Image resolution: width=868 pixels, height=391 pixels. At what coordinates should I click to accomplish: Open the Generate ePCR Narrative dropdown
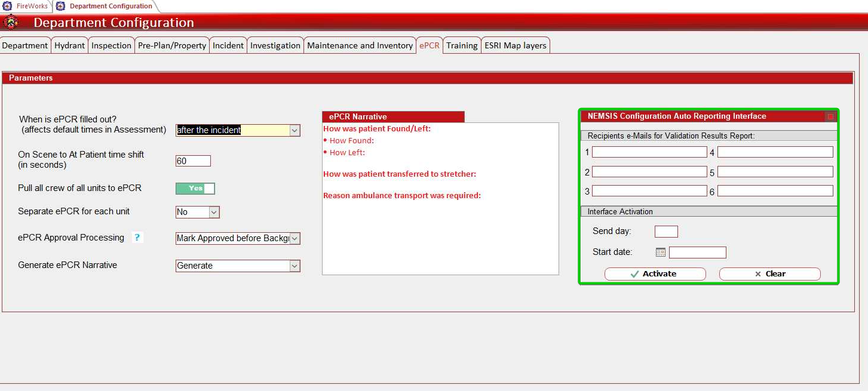pyautogui.click(x=294, y=266)
